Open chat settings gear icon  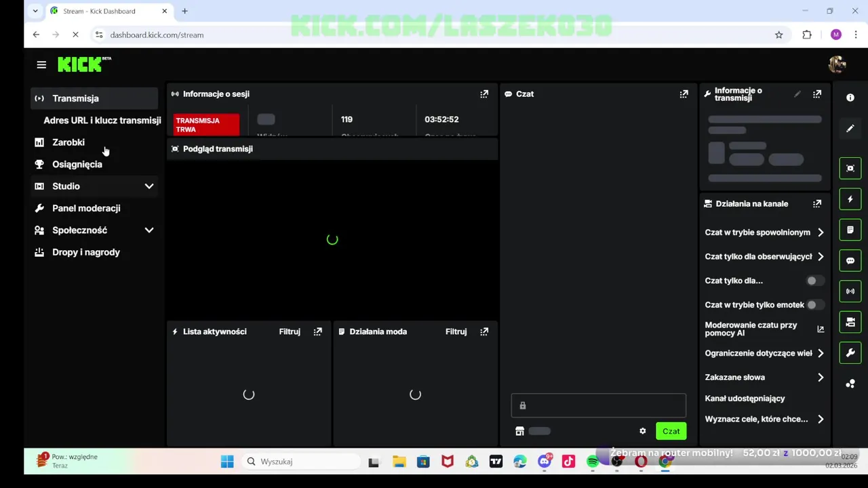click(x=643, y=431)
